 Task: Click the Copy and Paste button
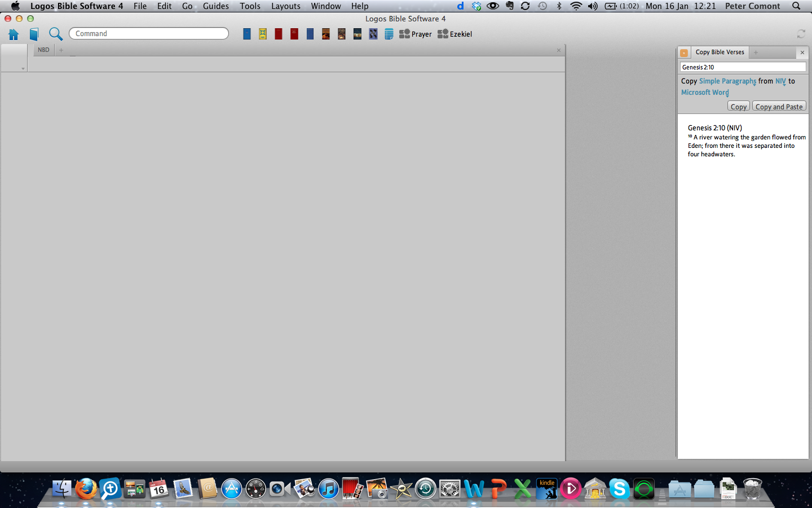pos(779,107)
